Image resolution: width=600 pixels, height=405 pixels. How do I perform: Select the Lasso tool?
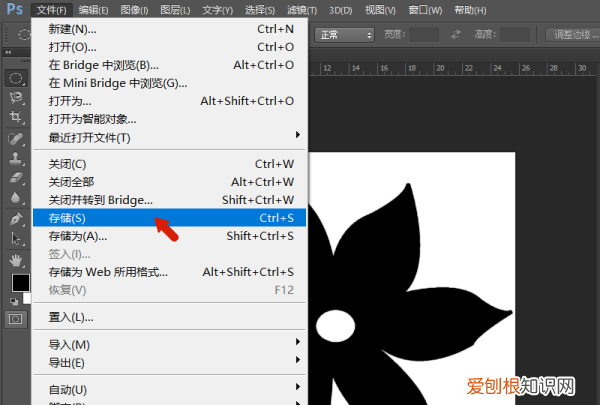click(16, 98)
